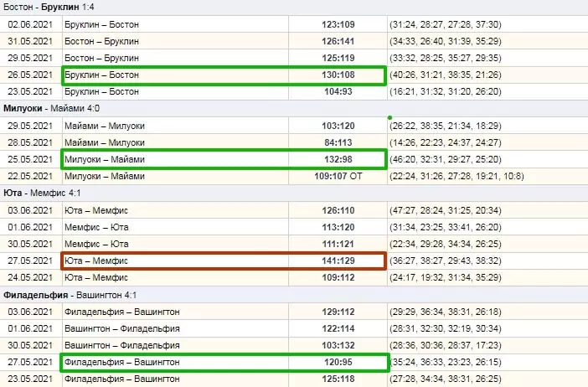Click score 84:113
Viewport: 588px width, 387px height.
point(338,142)
